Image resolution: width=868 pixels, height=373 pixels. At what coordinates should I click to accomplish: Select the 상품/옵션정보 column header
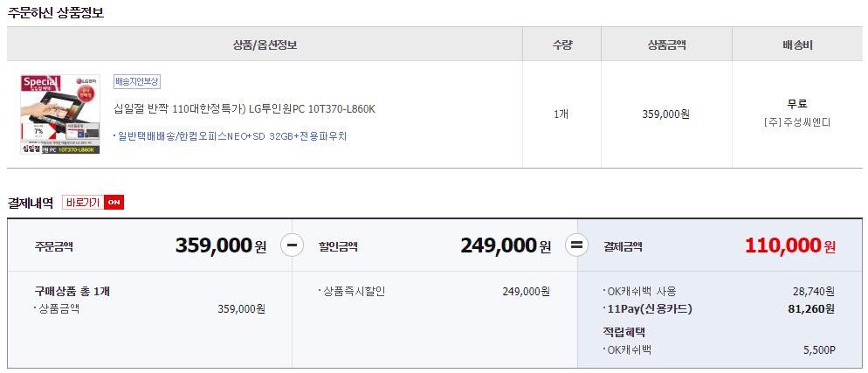pos(265,45)
